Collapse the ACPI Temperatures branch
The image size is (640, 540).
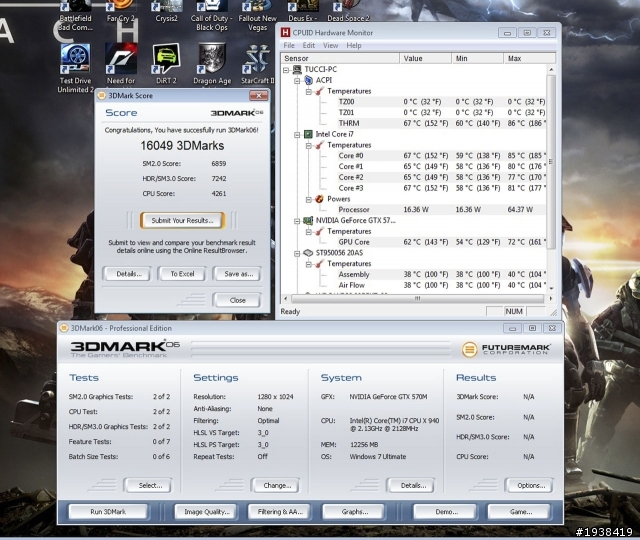309,91
